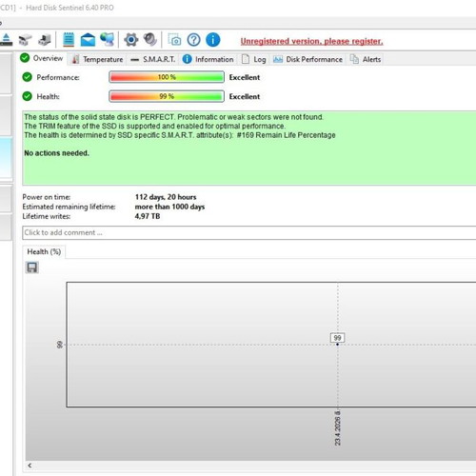Click the graph scroll left arrow
This screenshot has height=476, width=476.
(x=30, y=466)
